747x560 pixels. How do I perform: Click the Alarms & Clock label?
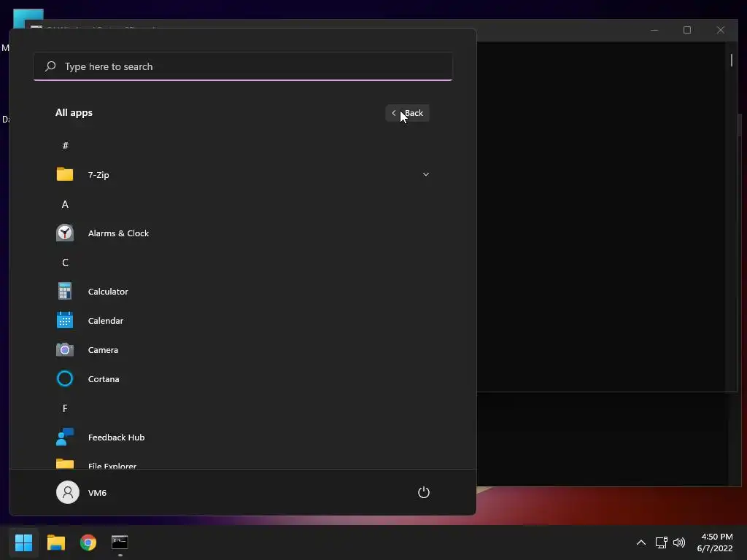pos(119,233)
